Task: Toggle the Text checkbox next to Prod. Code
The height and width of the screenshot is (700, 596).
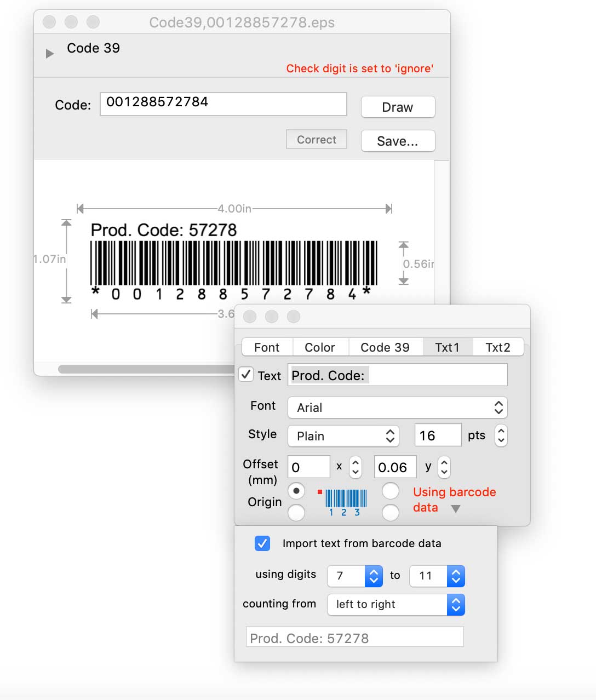Action: pyautogui.click(x=246, y=375)
